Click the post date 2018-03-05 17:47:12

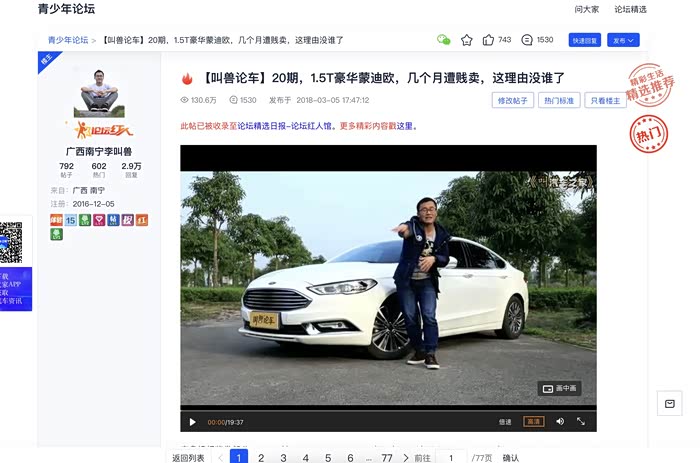(333, 100)
